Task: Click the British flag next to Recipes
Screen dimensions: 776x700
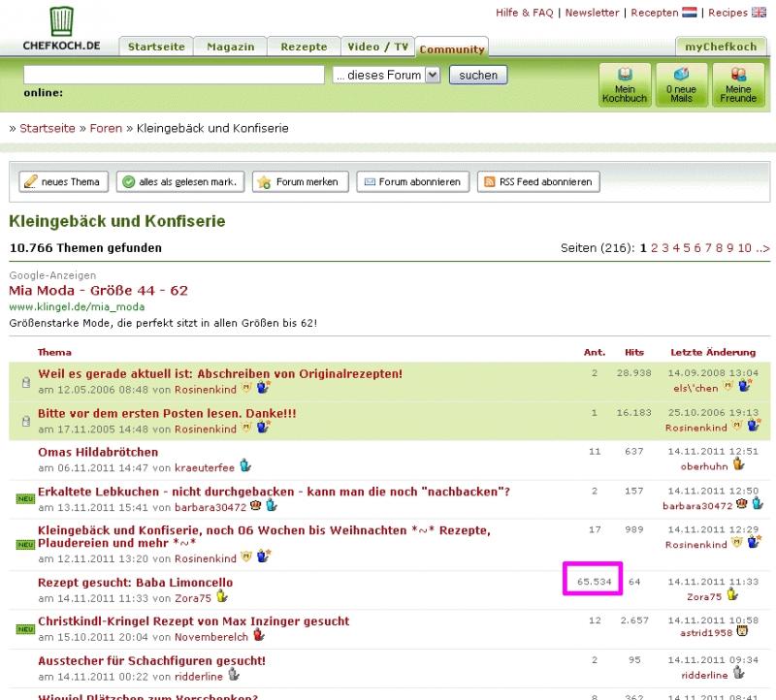Action: pos(759,13)
